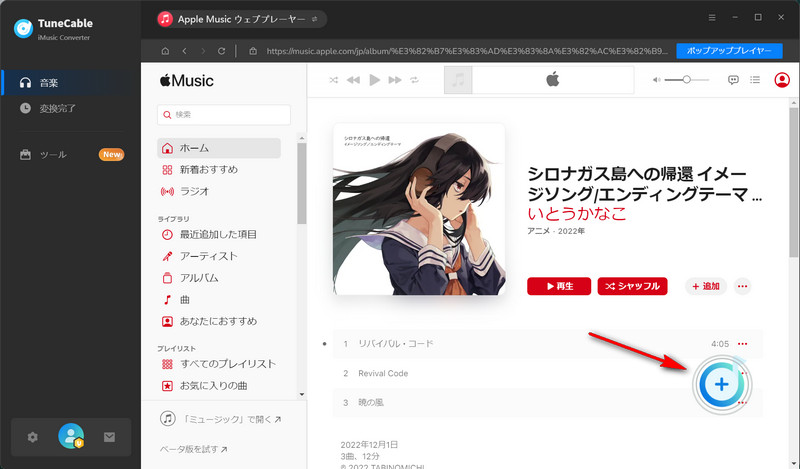Click the Apple Music search field
The image size is (800, 469).
pyautogui.click(x=224, y=115)
